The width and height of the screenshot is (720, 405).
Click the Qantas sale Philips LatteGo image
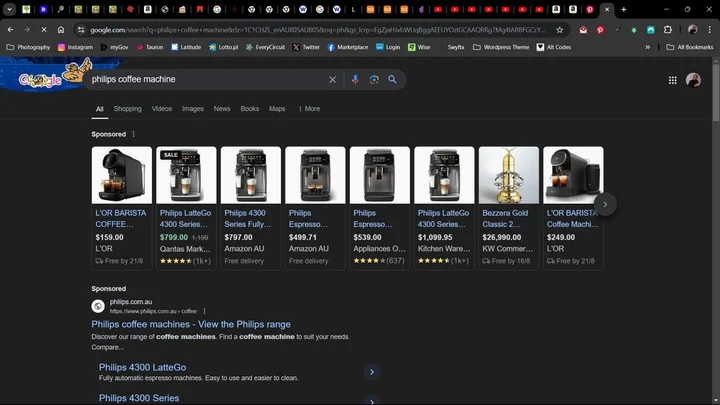pos(186,175)
